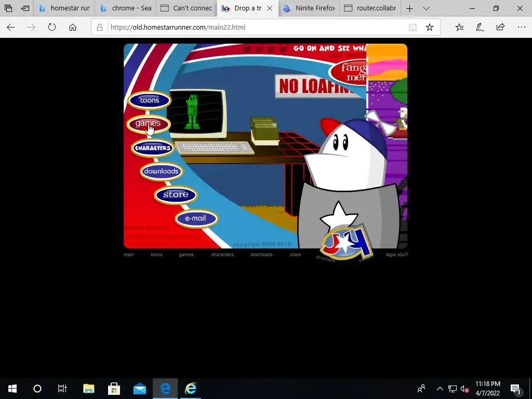The width and height of the screenshot is (532, 399).
Task: Click the muted volume tray icon
Action: tap(465, 389)
